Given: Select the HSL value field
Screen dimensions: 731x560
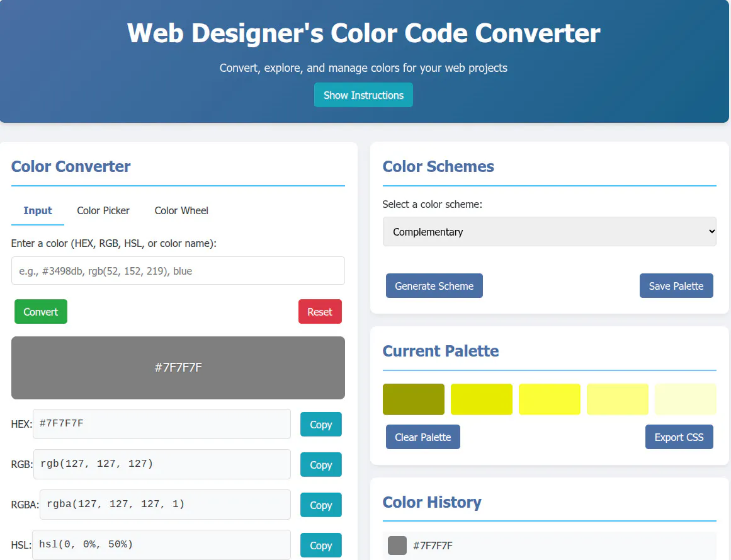Looking at the screenshot, I should tap(161, 545).
